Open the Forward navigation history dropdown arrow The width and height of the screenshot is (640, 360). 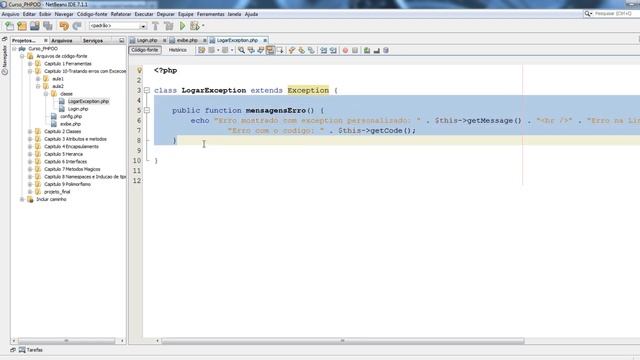(232, 50)
